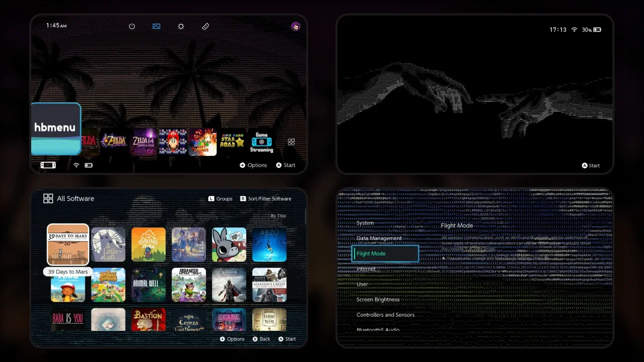Select the Sleep Mode power icon
Image resolution: width=644 pixels, height=362 pixels.
tap(132, 26)
